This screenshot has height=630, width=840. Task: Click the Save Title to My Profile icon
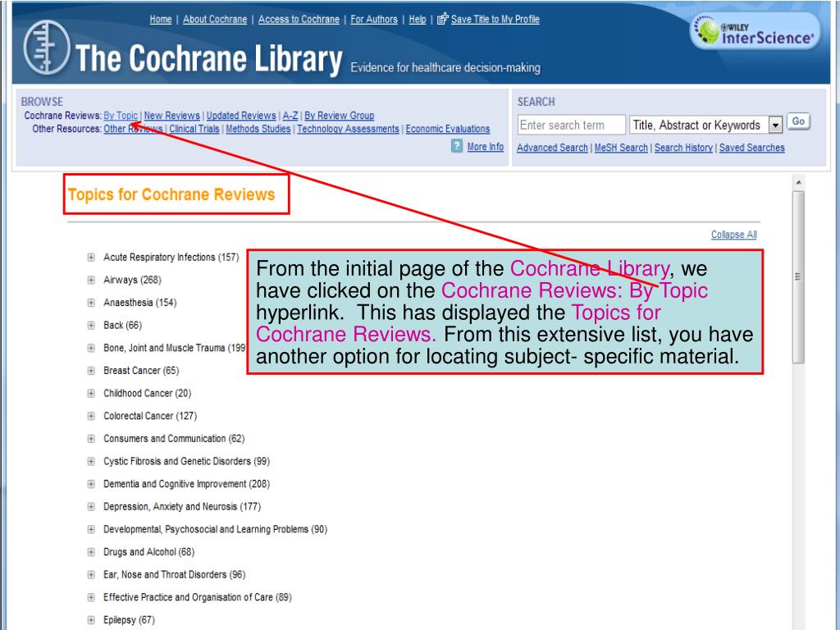[442, 20]
